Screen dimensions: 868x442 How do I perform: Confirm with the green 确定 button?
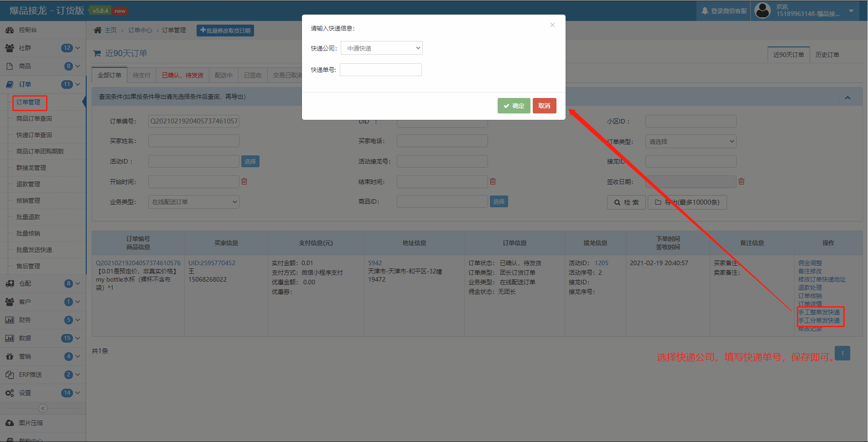514,106
